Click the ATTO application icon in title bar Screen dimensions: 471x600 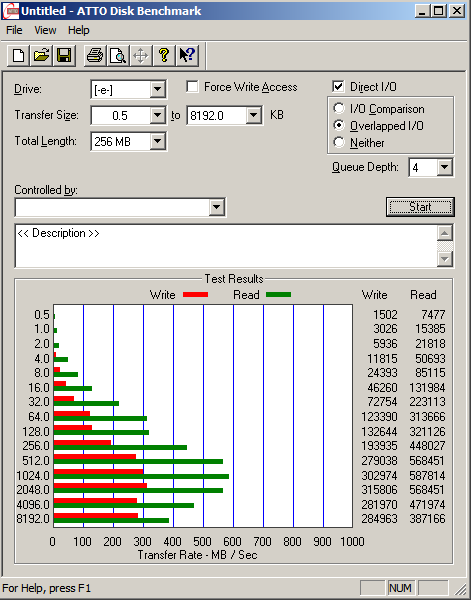(x=10, y=11)
